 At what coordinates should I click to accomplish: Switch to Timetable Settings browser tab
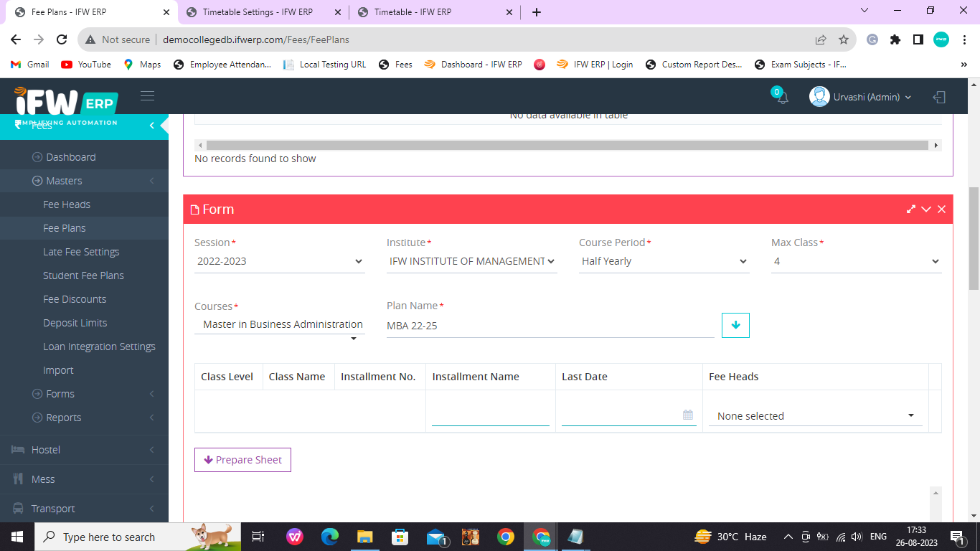tap(263, 12)
